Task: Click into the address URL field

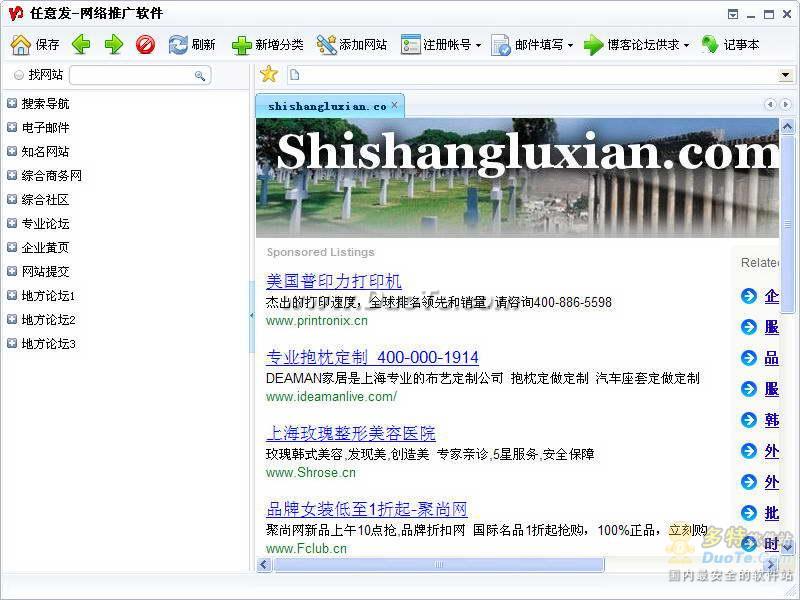Action: click(538, 76)
